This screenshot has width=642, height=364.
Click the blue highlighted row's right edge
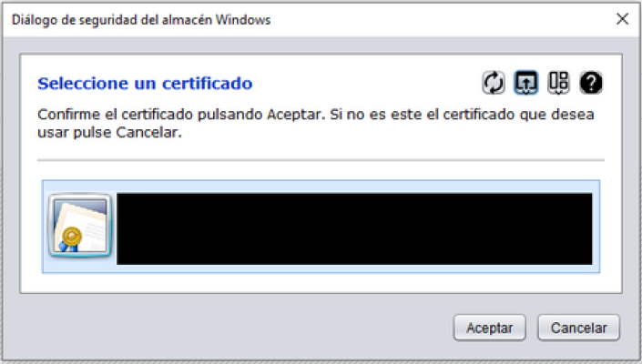(596, 227)
